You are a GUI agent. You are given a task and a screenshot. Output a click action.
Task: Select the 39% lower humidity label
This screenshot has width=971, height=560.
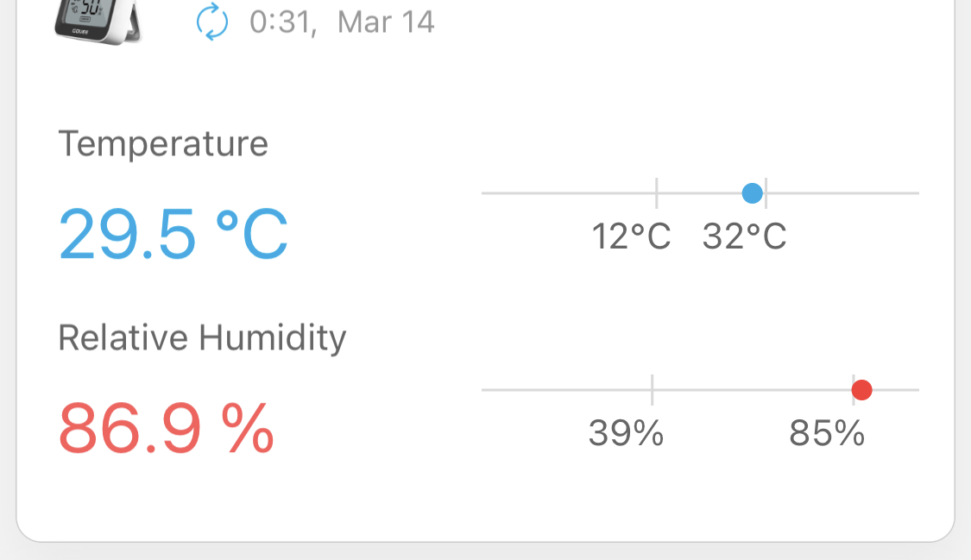[626, 432]
